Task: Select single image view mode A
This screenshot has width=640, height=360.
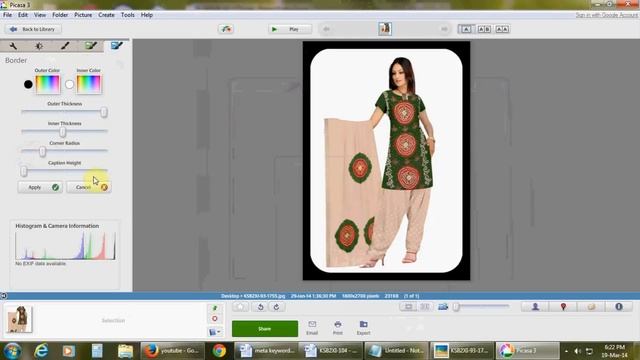Action: point(466,29)
